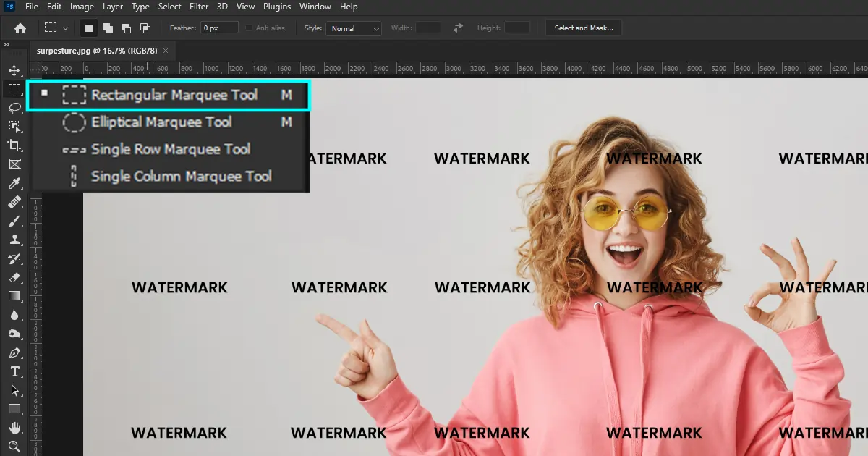
Task: Click the Select and Mask button
Action: coord(583,28)
